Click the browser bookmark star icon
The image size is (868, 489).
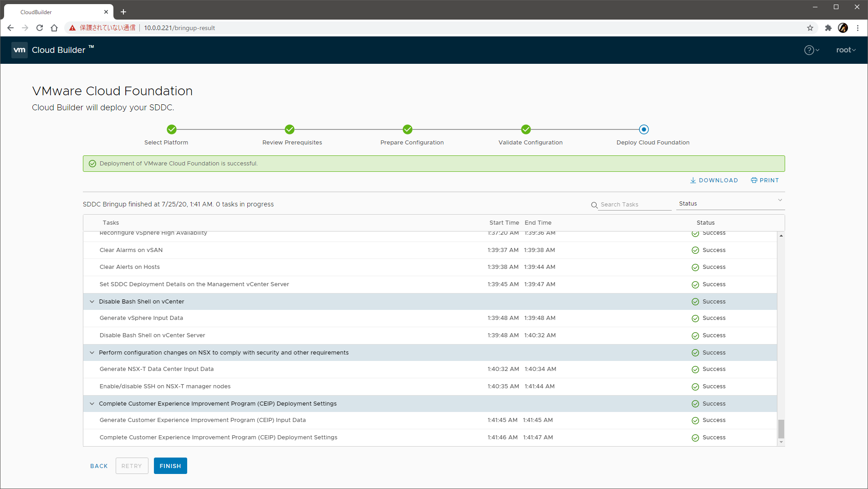coord(810,28)
